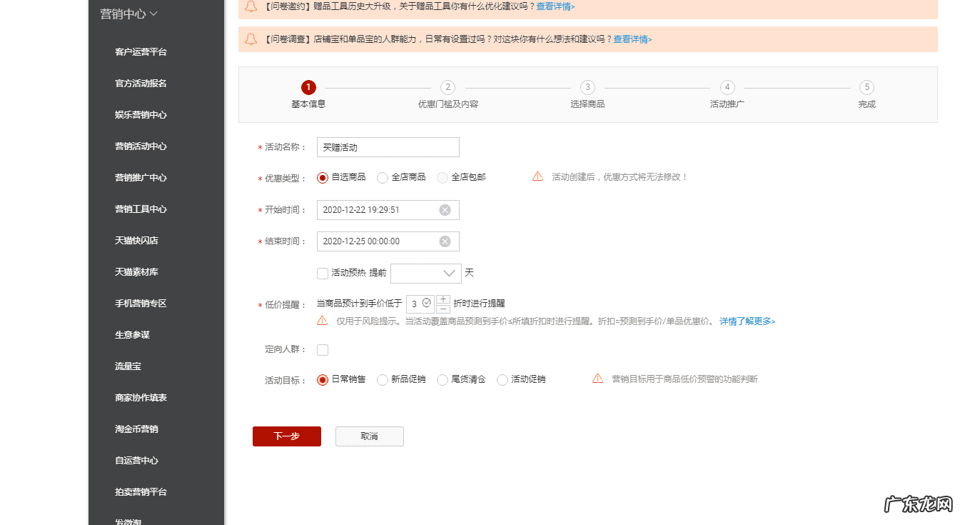Click the 下一步 button
This screenshot has height=525, width=980.
[286, 436]
